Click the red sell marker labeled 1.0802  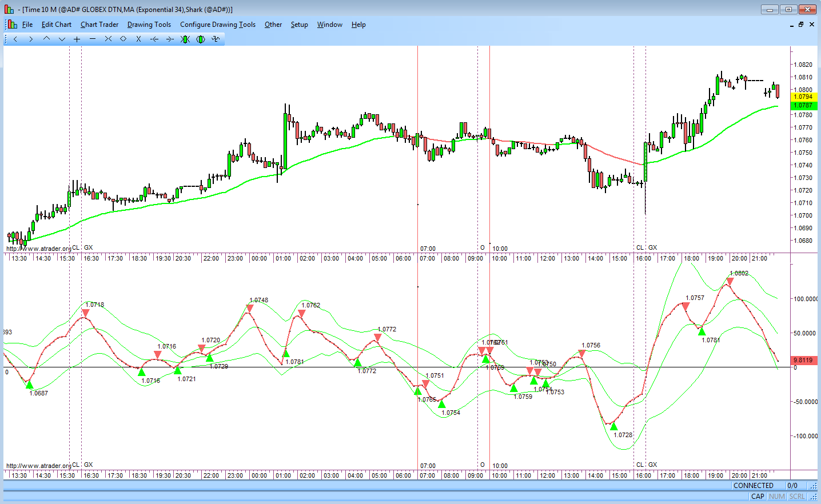pyautogui.click(x=730, y=281)
